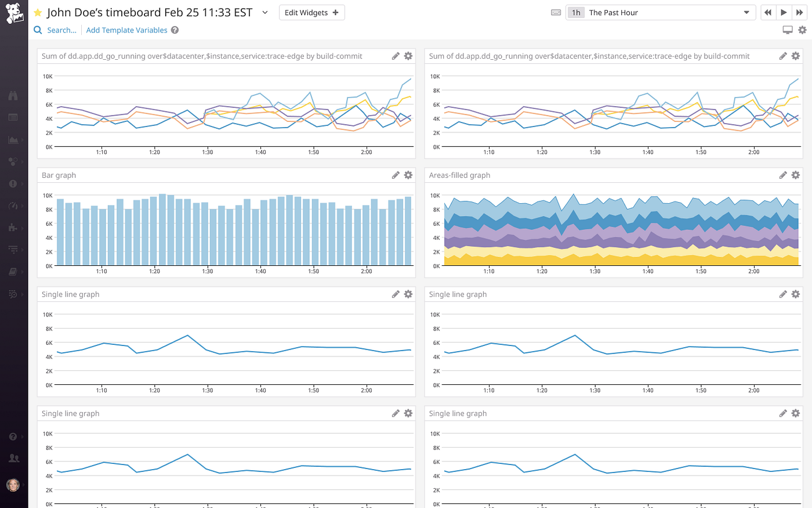Step time range backward
812x508 pixels.
coord(768,12)
